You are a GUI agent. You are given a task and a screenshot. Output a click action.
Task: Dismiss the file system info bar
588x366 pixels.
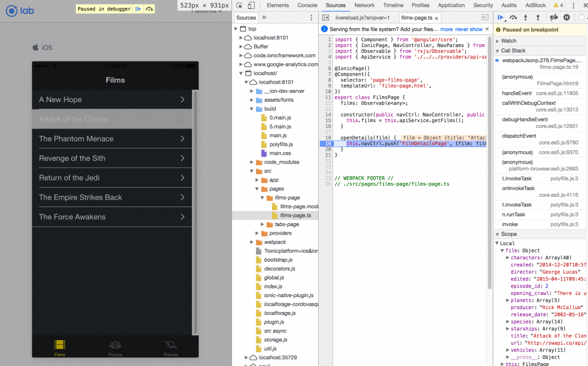[x=487, y=29]
